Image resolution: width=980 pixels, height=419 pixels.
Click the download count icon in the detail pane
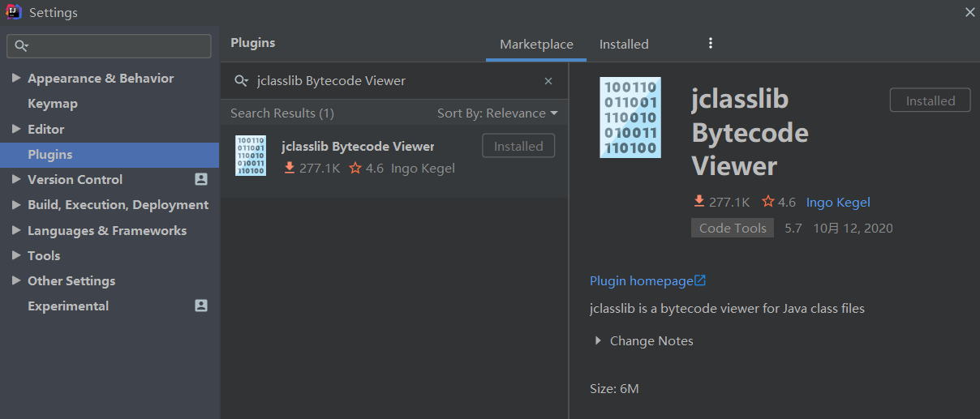[x=698, y=202]
